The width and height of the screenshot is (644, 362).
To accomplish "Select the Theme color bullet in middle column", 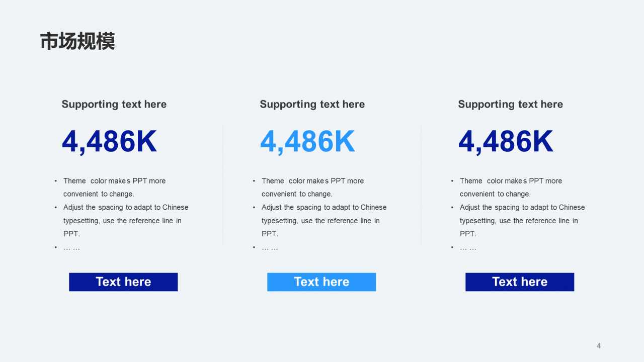I will 312,188.
